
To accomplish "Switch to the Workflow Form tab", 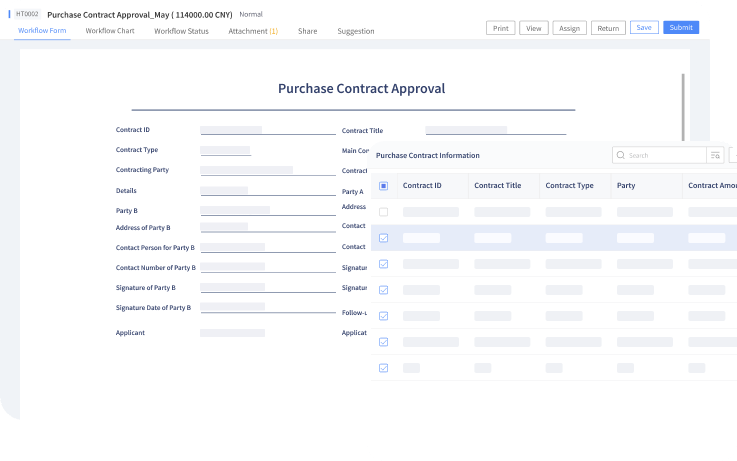I will click(42, 31).
